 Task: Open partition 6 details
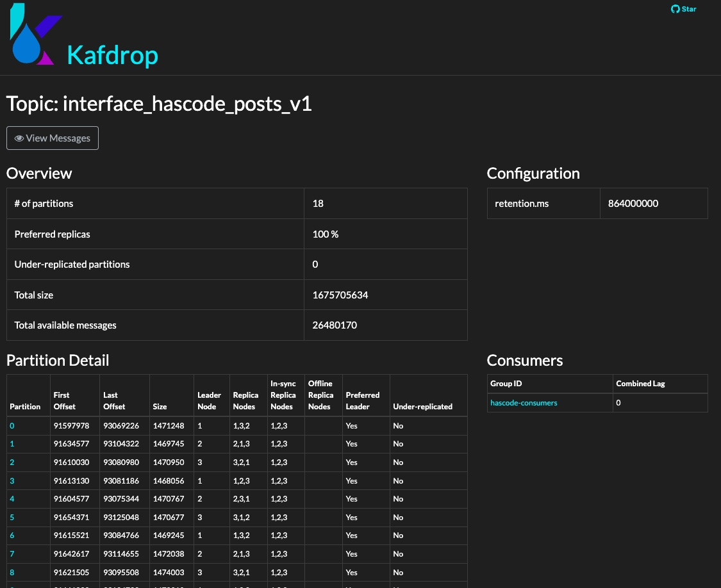pos(12,535)
